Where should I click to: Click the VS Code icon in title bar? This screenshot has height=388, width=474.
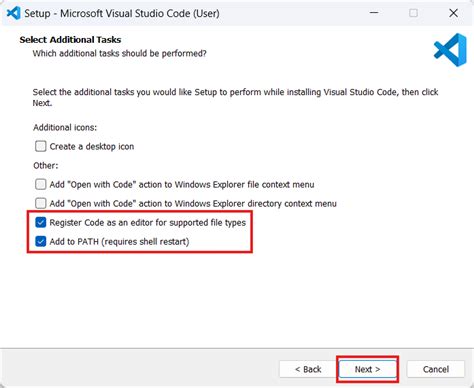14,13
